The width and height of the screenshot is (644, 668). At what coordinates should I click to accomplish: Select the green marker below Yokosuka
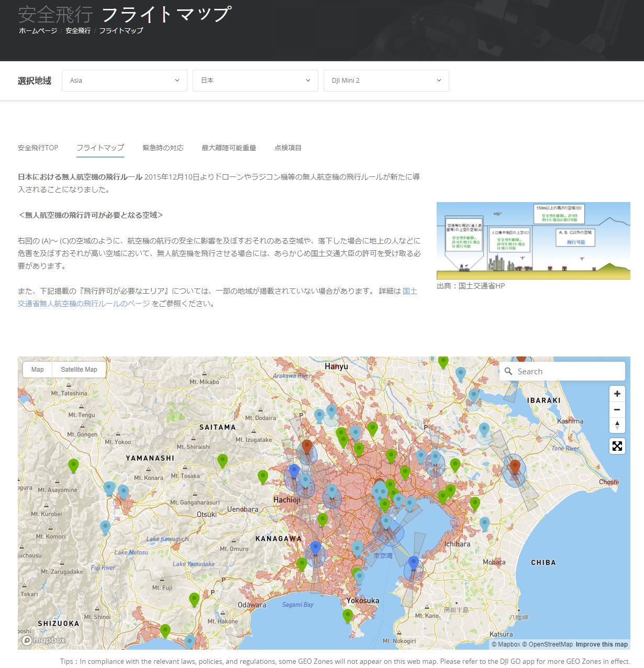click(x=348, y=615)
